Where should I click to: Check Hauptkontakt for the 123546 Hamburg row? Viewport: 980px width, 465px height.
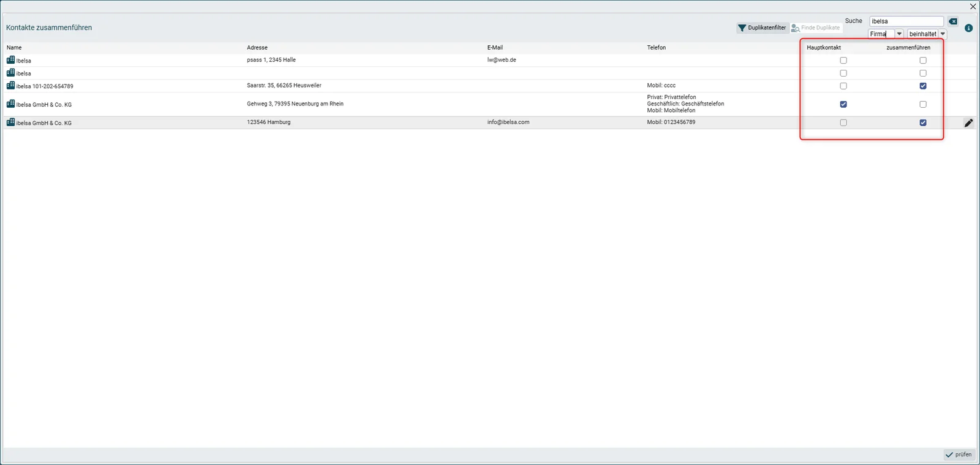point(843,123)
